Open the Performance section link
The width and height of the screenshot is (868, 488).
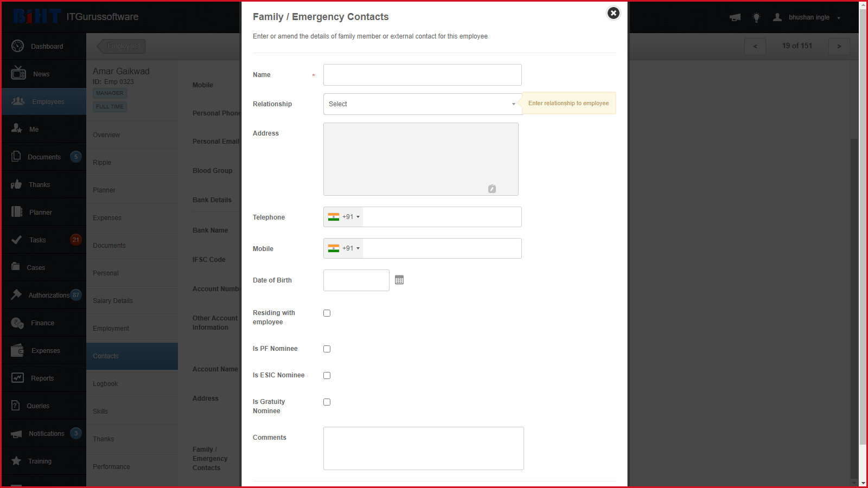click(132, 467)
